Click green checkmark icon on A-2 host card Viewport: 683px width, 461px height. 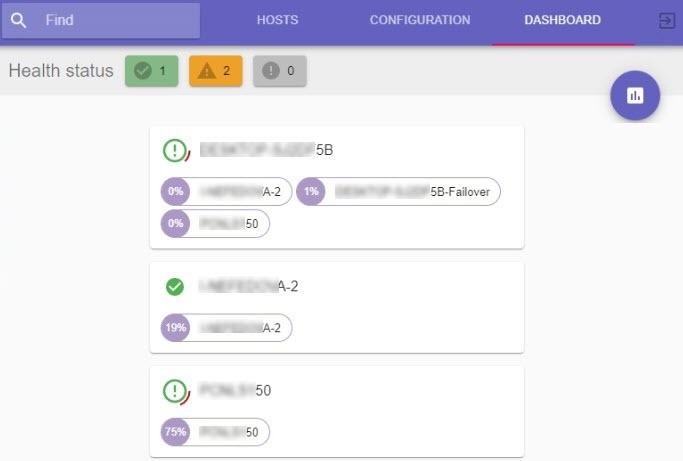(x=175, y=287)
